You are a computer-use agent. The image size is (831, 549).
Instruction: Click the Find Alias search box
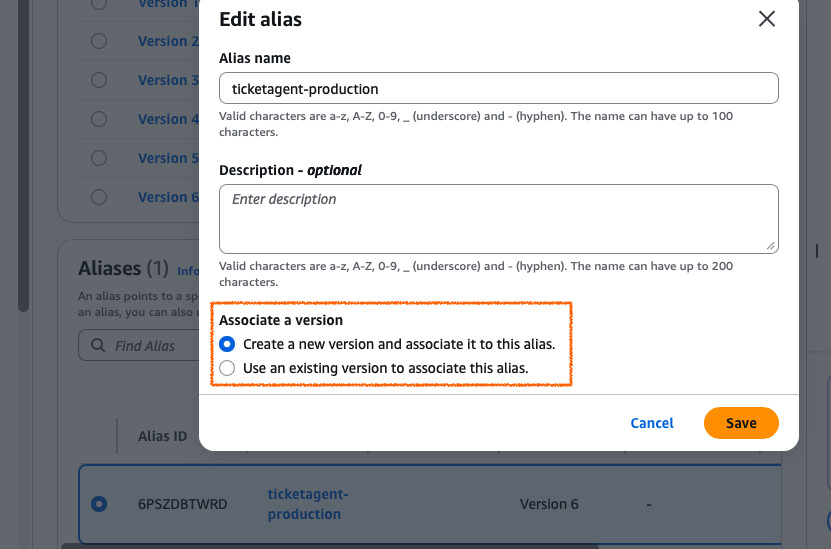[x=150, y=346]
